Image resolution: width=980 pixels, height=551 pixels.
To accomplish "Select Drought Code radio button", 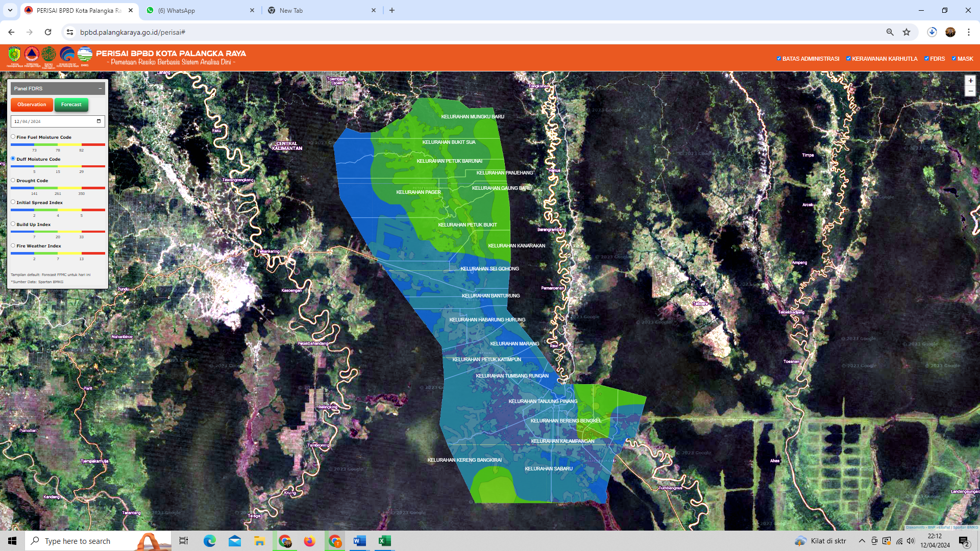I will pyautogui.click(x=13, y=180).
